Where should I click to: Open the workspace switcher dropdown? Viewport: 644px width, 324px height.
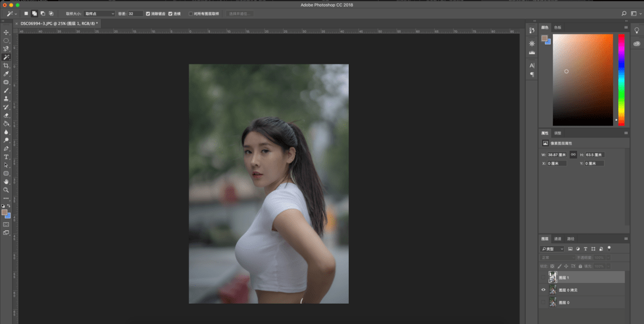pos(636,13)
